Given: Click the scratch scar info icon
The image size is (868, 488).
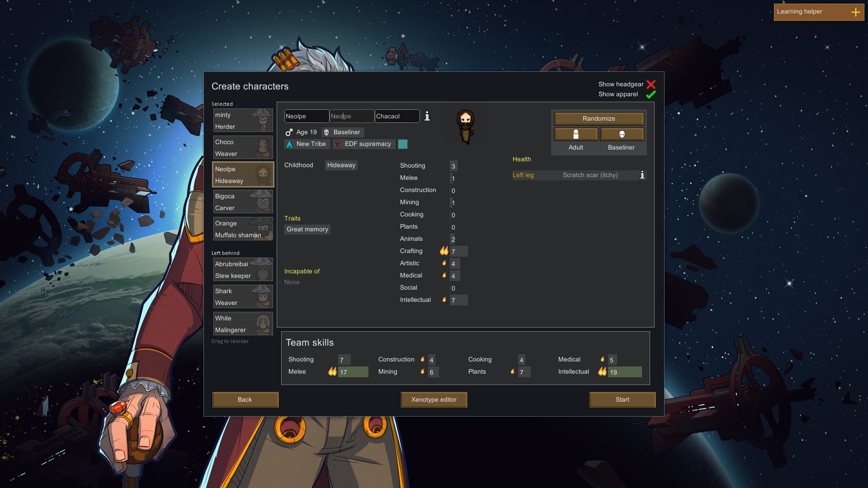Looking at the screenshot, I should click(642, 175).
